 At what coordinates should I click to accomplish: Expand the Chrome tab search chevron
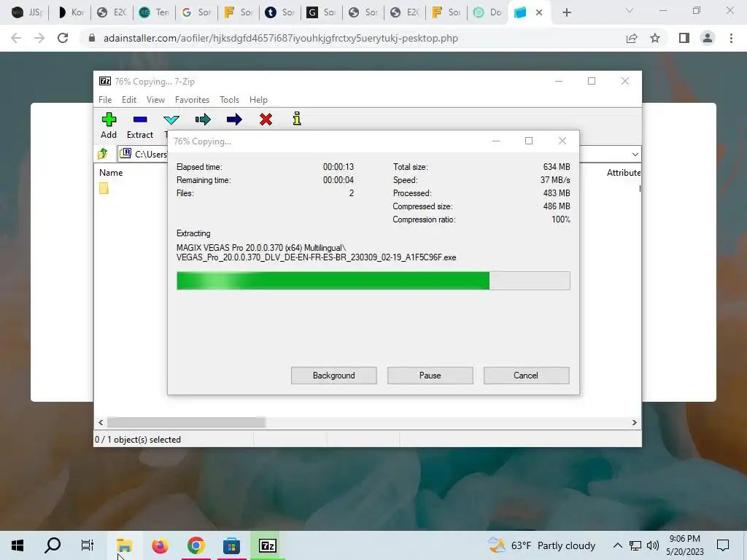click(630, 10)
